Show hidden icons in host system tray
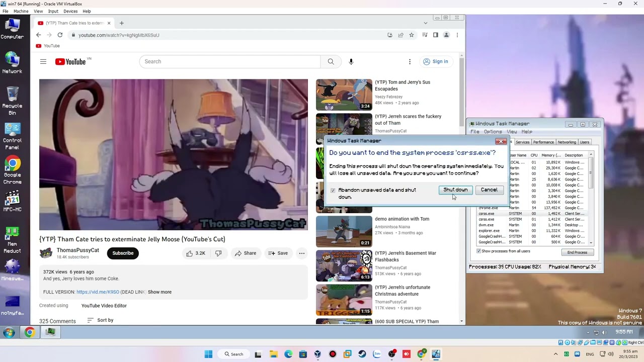This screenshot has height=362, width=644. click(555, 354)
